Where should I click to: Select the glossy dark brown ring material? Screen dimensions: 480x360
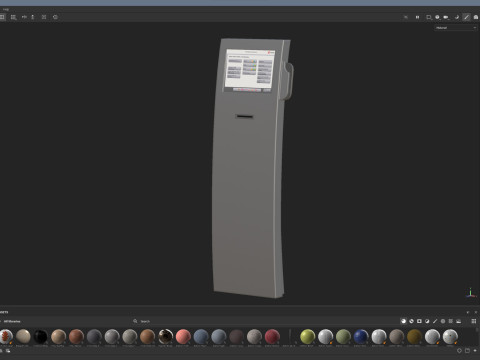point(165,336)
